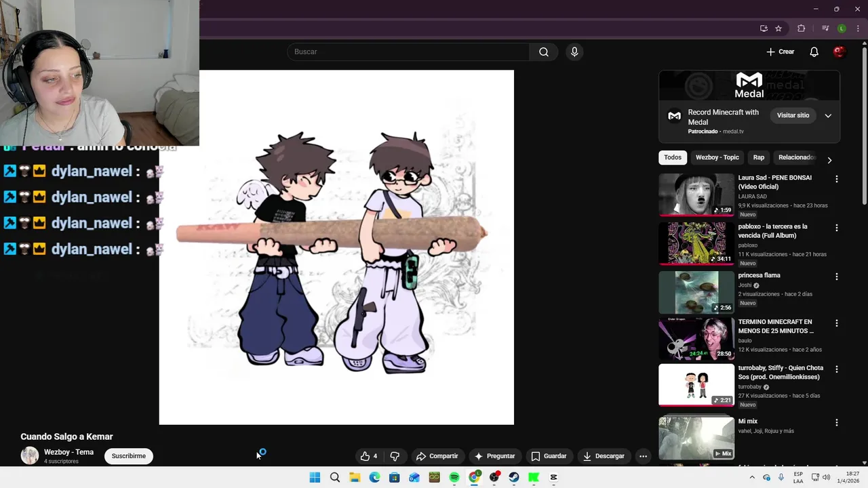Click the Compartir share button
868x488 pixels.
coord(437,456)
